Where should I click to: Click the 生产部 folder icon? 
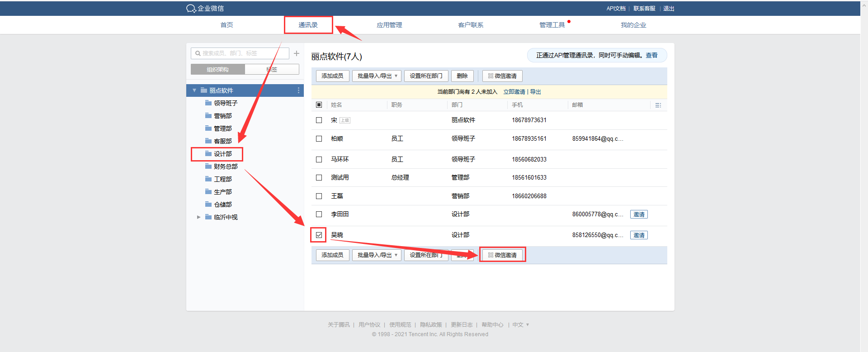[x=208, y=191]
